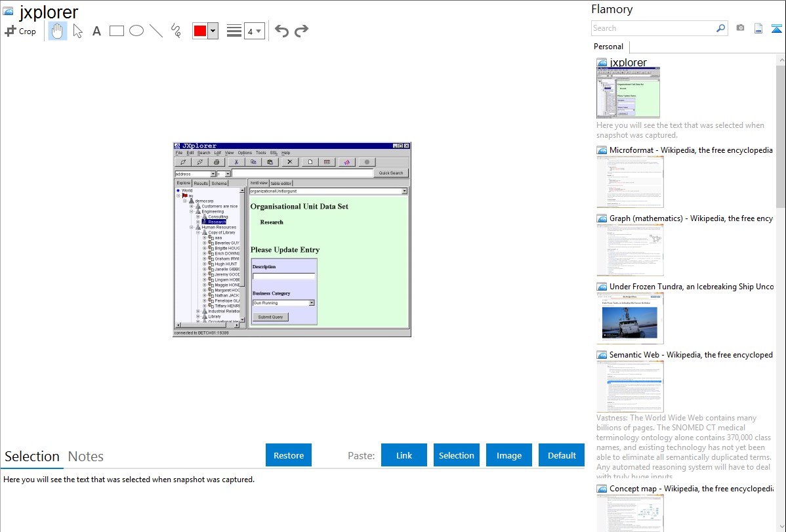Paste the Selection

(457, 455)
